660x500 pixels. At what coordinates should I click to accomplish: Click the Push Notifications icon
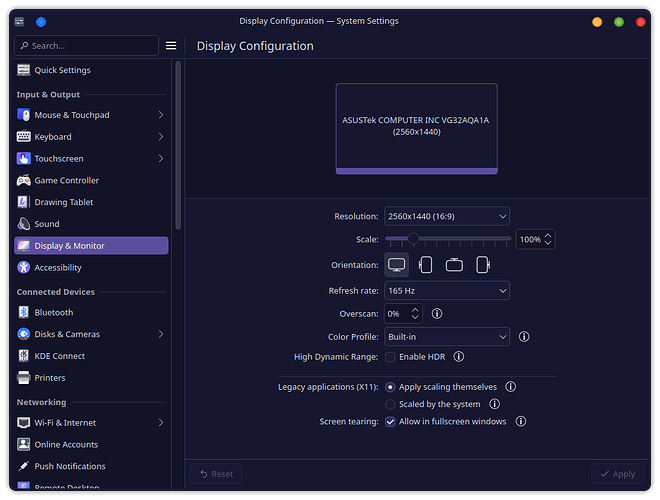pyautogui.click(x=24, y=466)
